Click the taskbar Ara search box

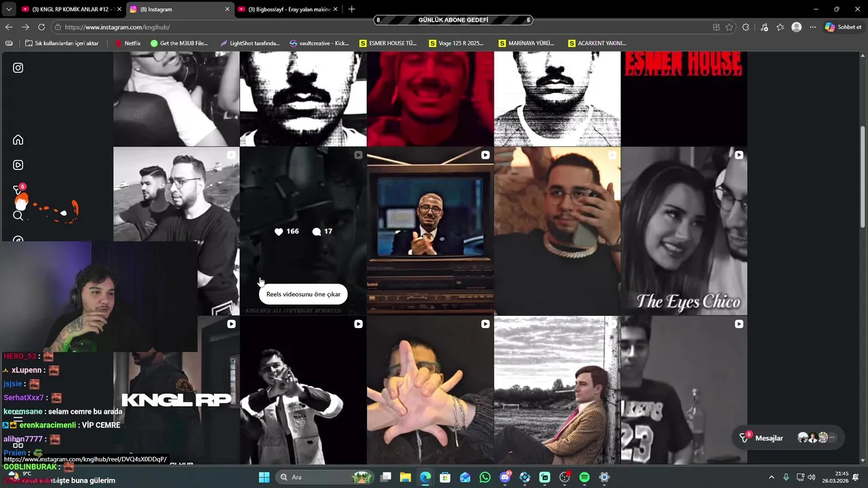(x=325, y=477)
